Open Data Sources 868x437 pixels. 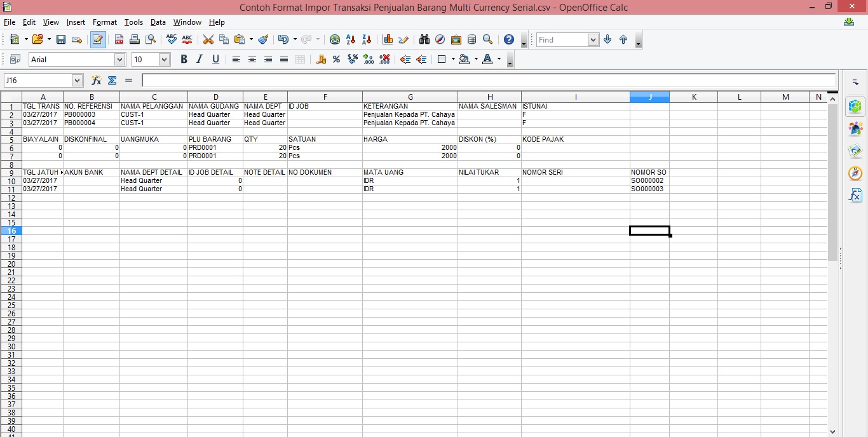pos(471,39)
